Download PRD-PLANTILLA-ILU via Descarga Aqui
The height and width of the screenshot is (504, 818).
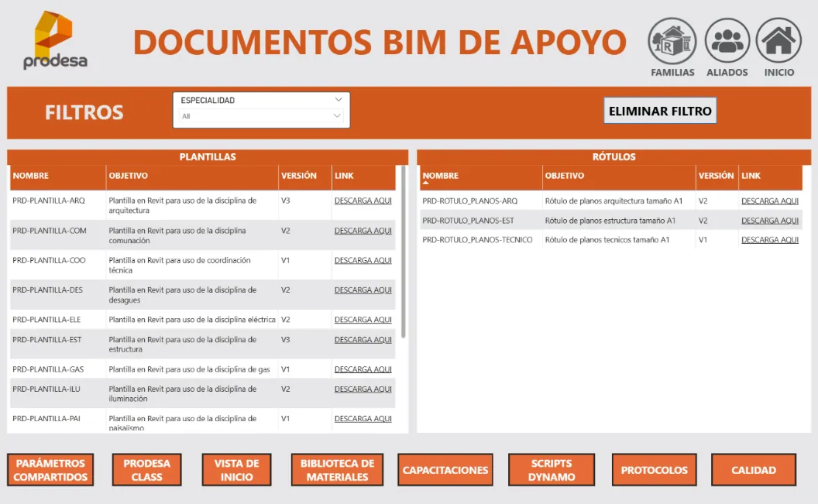363,389
